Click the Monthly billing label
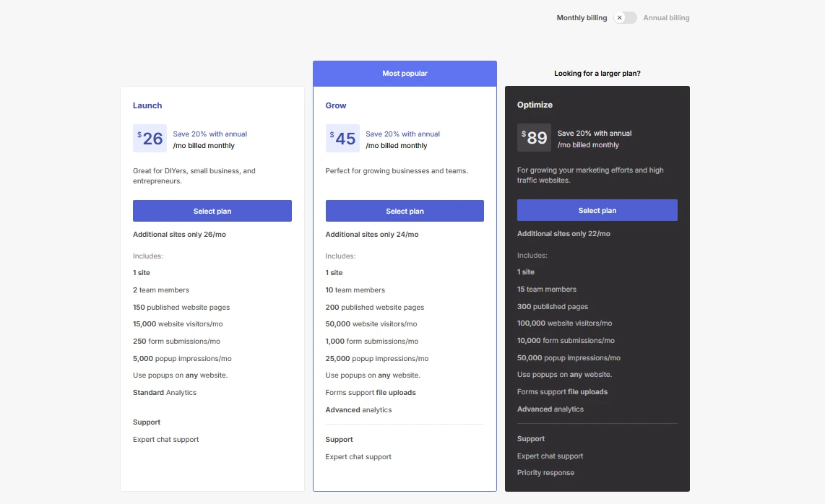Image resolution: width=825 pixels, height=504 pixels. click(x=582, y=18)
